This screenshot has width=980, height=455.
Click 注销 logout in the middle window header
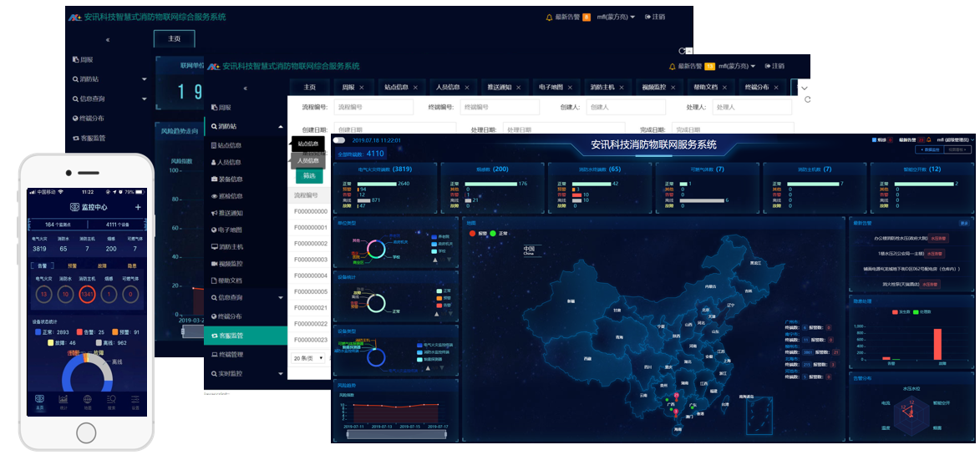(x=774, y=65)
